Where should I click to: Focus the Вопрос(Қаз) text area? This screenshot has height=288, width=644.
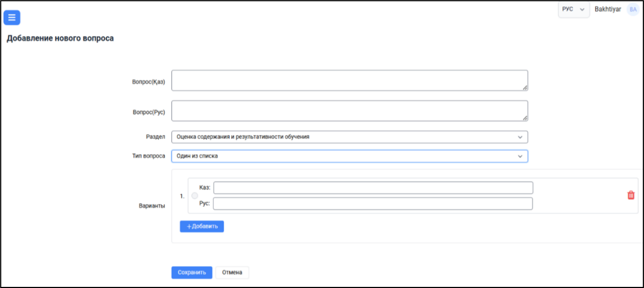click(349, 80)
